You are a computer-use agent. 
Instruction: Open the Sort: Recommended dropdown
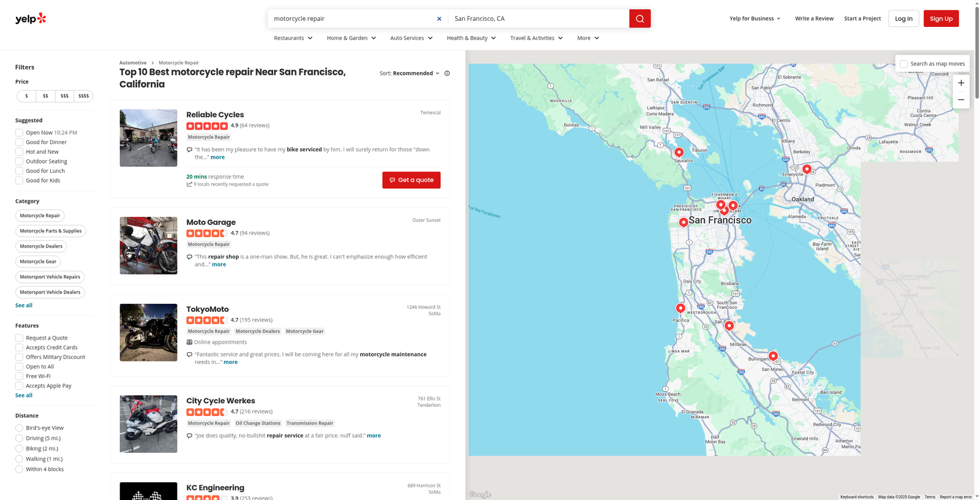(x=410, y=74)
